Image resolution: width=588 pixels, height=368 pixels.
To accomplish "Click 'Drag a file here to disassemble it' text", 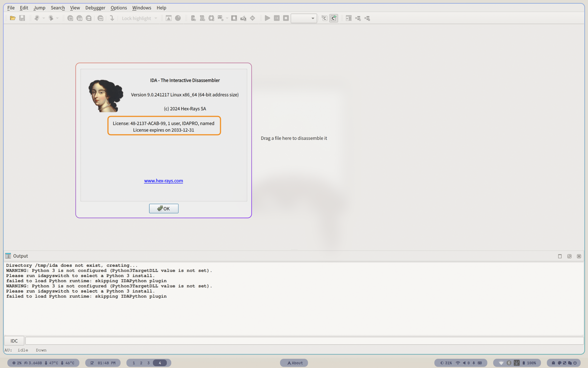I will [x=294, y=138].
